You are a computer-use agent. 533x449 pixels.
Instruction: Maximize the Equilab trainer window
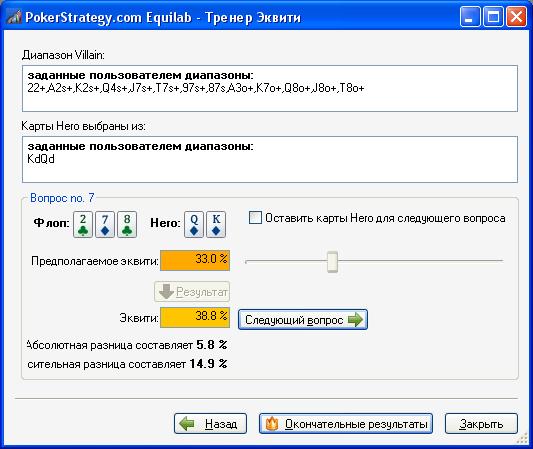coord(493,17)
